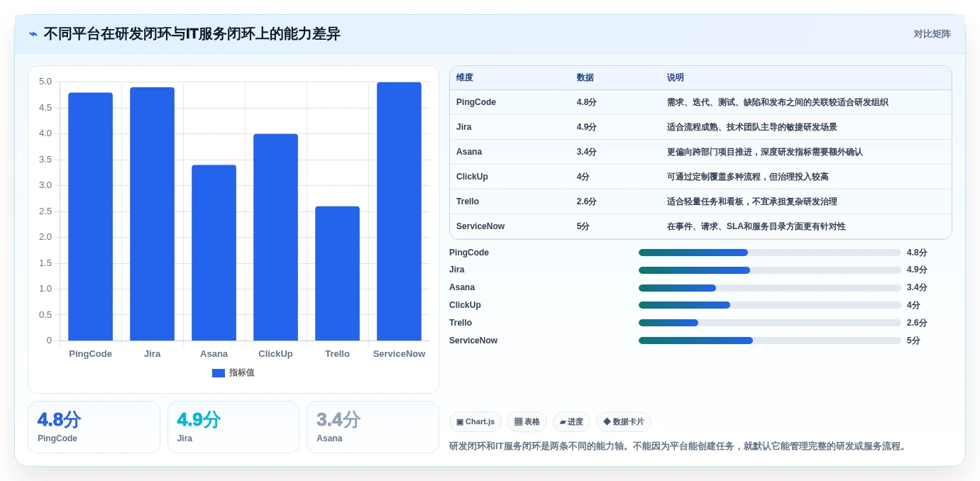Click the ServiceNow progress bar
The height and width of the screenshot is (481, 980).
coord(770,341)
